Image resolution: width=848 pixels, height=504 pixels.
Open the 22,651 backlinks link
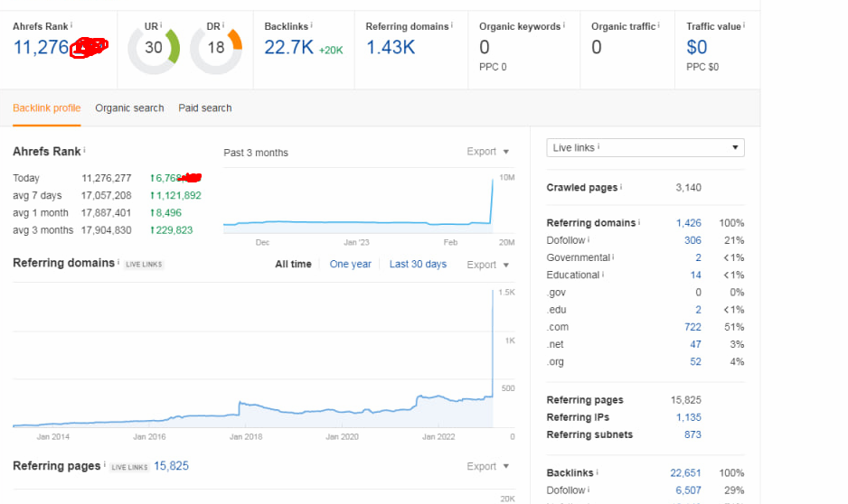point(686,472)
